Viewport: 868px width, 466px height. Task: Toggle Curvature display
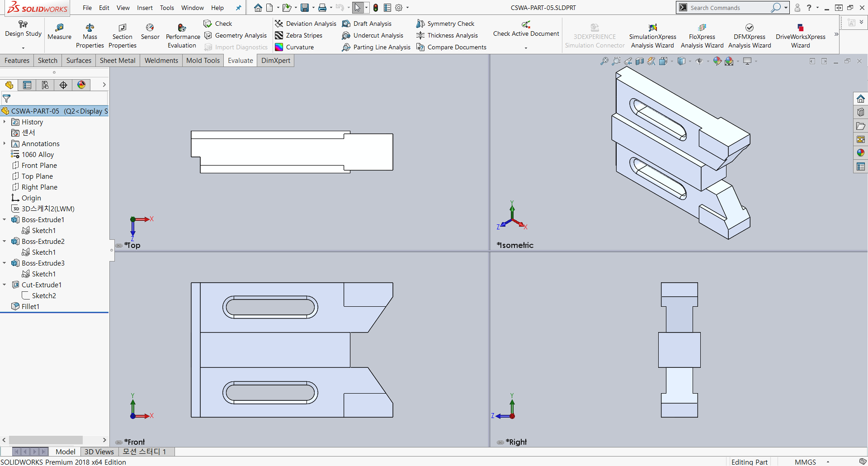point(294,47)
